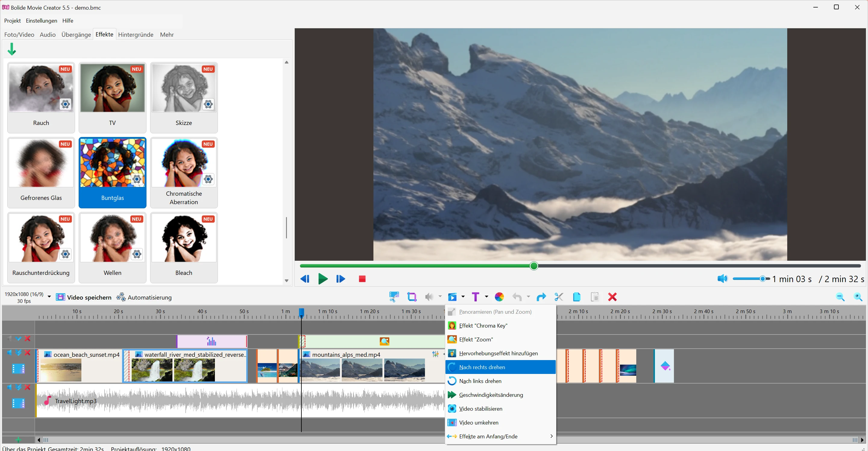The height and width of the screenshot is (451, 868).
Task: Toggle double checkmark on audio track
Action: pyautogui.click(x=18, y=387)
